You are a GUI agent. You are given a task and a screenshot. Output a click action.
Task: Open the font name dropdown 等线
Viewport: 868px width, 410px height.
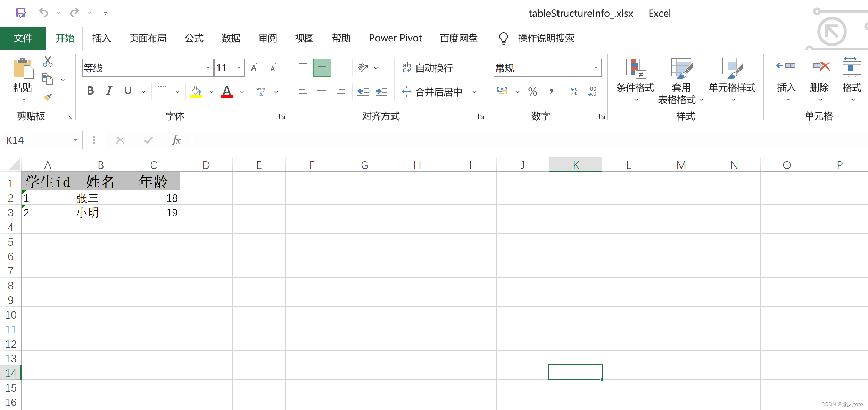(207, 68)
